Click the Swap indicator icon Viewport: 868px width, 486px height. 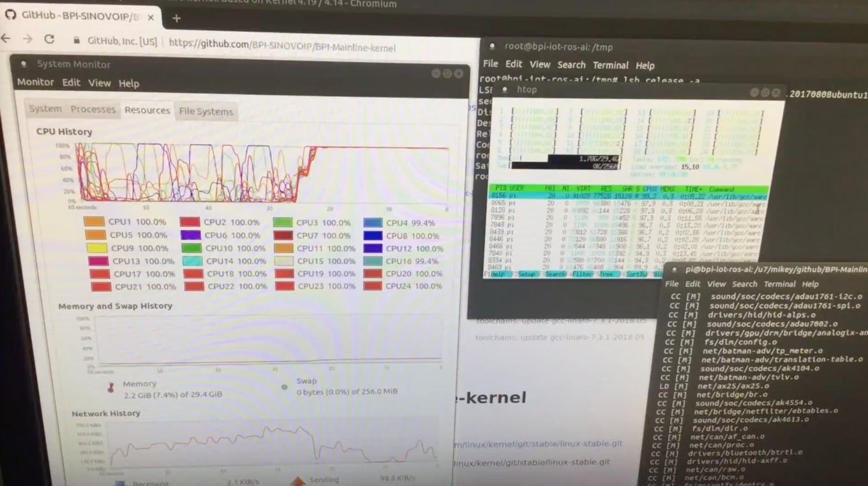(x=284, y=387)
